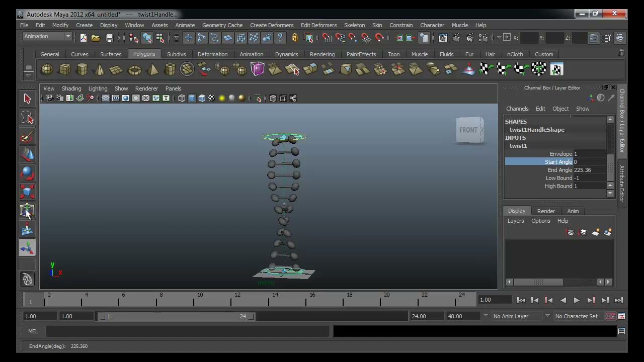Open the Layers menu in Layer Editor
This screenshot has width=644, height=362.
point(515,221)
